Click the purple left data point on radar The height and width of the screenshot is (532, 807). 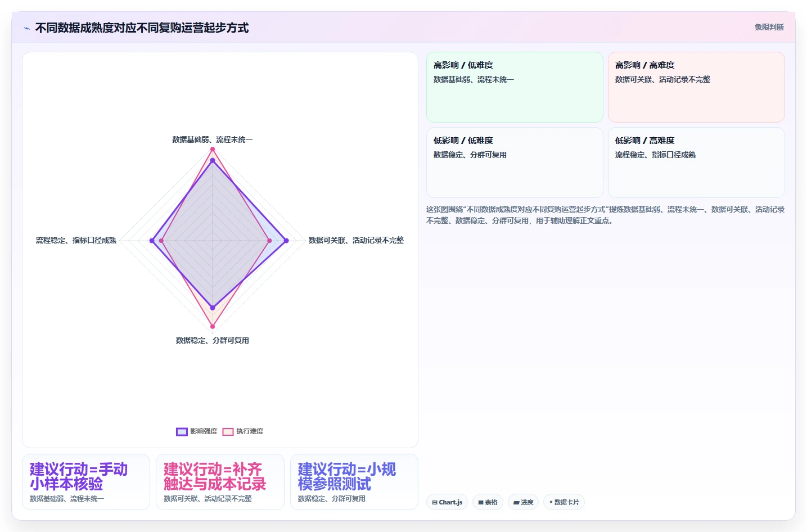[x=152, y=241]
